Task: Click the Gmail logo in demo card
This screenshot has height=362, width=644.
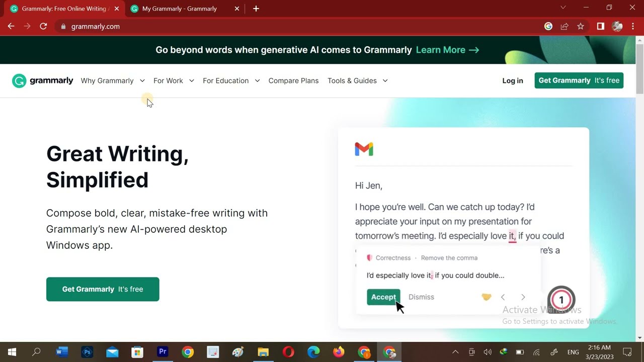Action: [364, 149]
